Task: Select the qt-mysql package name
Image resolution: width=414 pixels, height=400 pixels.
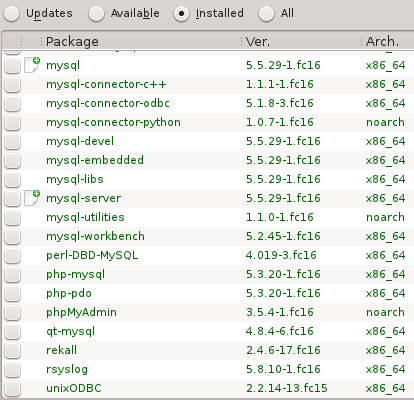Action: pos(70,331)
